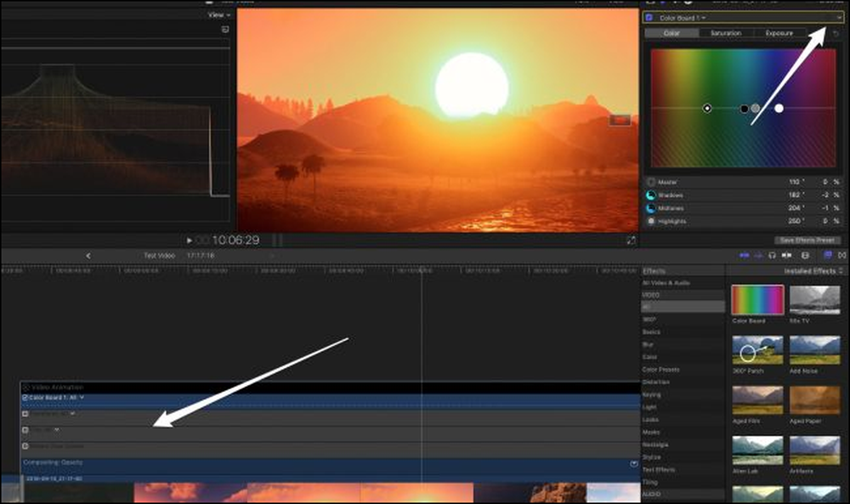Click the black Shadows puck on color board

coord(745,109)
